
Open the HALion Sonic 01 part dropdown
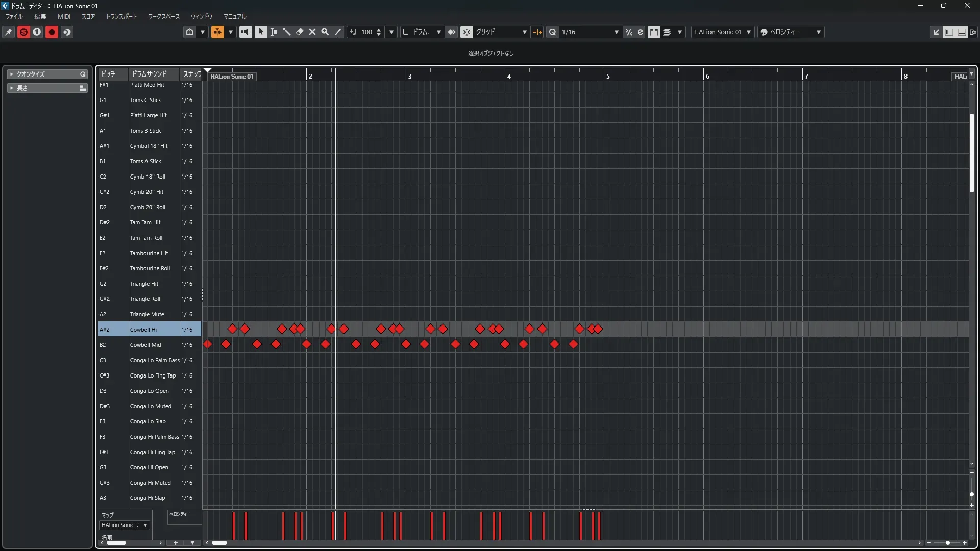tap(722, 32)
